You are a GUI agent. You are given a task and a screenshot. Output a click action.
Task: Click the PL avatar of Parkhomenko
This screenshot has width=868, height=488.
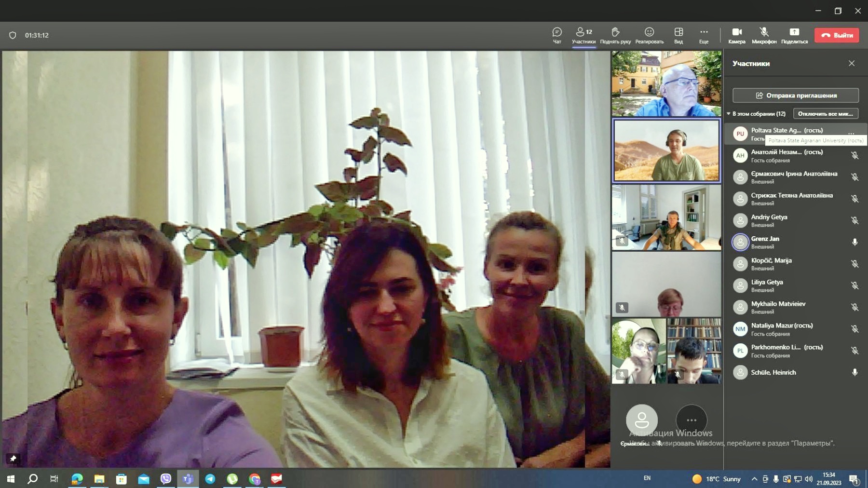pos(740,351)
